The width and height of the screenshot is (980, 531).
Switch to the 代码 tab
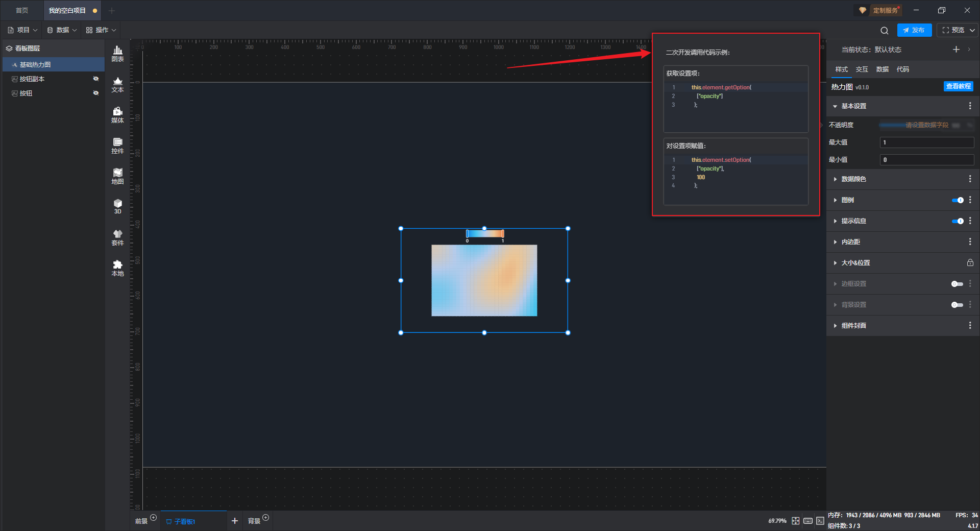(902, 69)
